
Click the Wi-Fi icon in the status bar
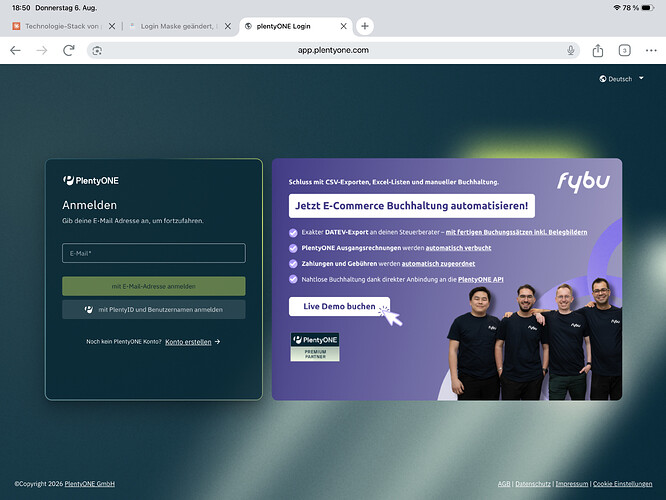pos(617,8)
